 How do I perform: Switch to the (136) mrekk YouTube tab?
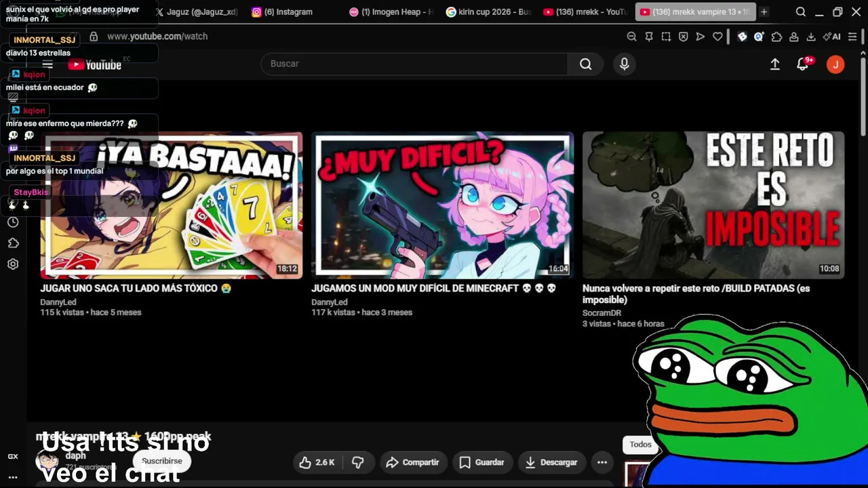click(x=586, y=12)
